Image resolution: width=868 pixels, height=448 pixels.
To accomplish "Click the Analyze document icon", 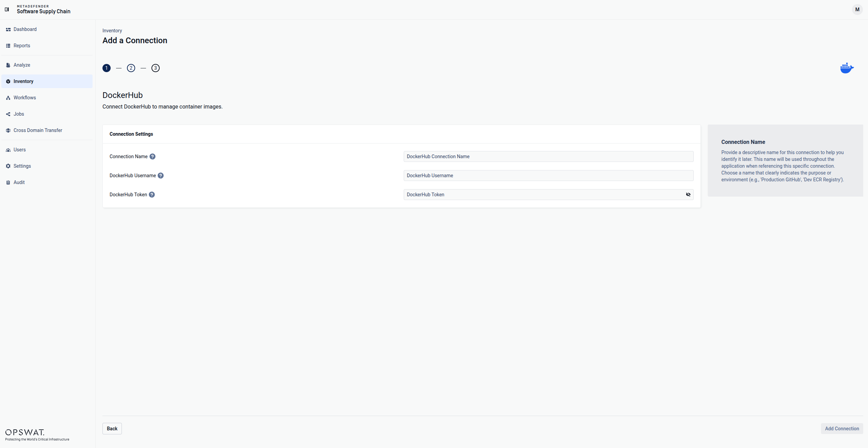I will (x=8, y=65).
